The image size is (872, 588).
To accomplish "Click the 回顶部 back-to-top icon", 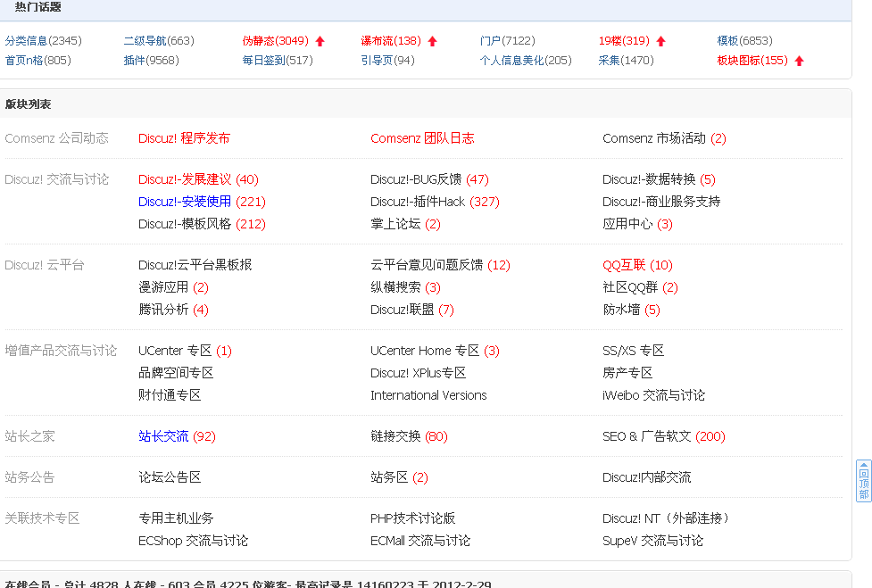I will 864,481.
